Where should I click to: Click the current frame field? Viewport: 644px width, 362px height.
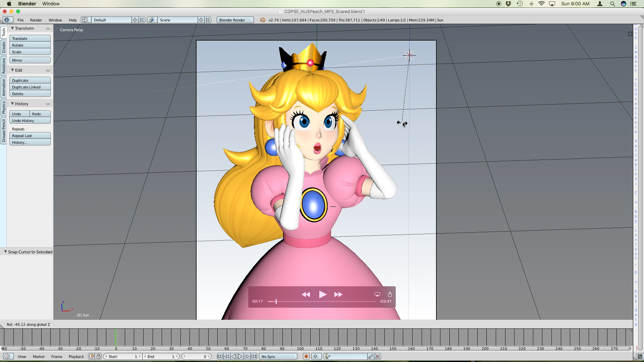click(197, 356)
